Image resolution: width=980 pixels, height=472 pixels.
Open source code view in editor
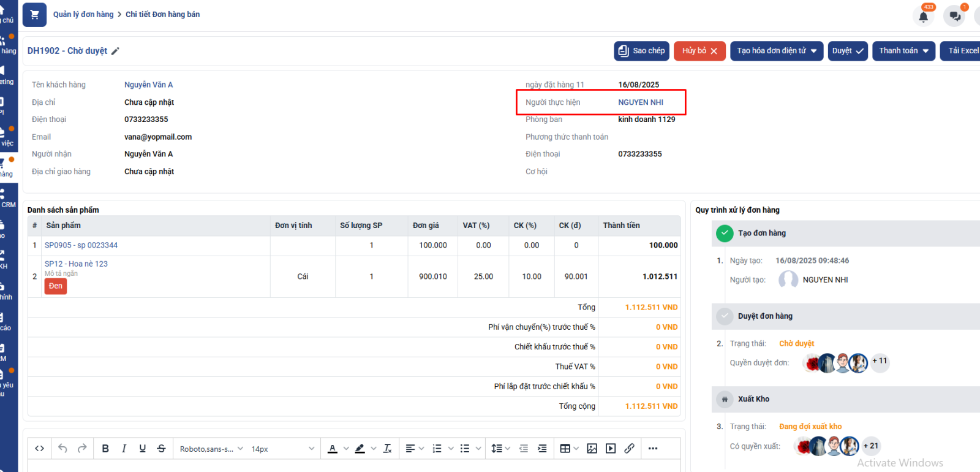(x=39, y=449)
